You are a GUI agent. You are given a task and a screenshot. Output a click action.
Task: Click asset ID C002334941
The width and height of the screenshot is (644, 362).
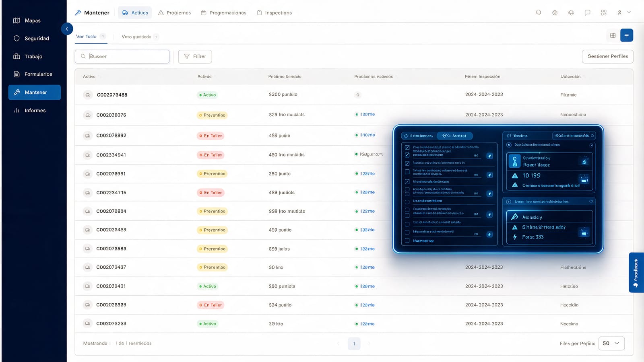pos(111,155)
